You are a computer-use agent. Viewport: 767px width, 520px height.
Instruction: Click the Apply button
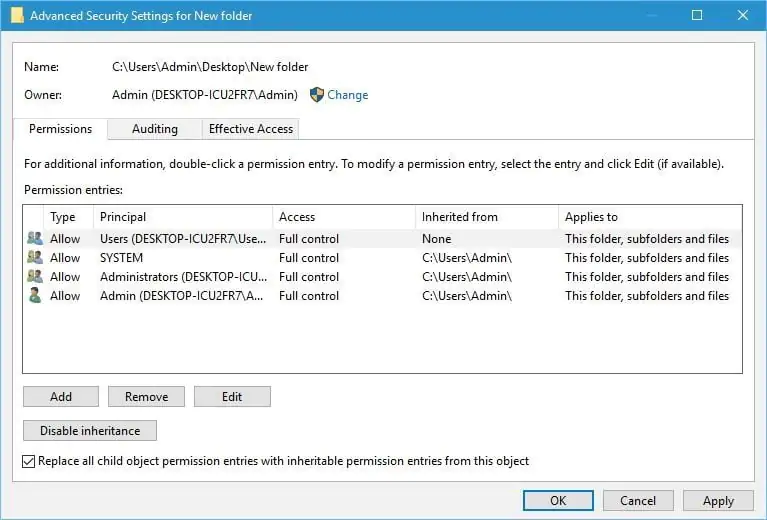[718, 500]
